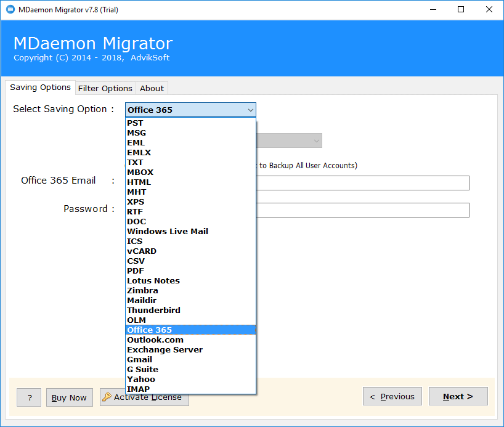Click the MDaemon Migrator app icon in title bar
This screenshot has width=504, height=427.
click(x=10, y=9)
